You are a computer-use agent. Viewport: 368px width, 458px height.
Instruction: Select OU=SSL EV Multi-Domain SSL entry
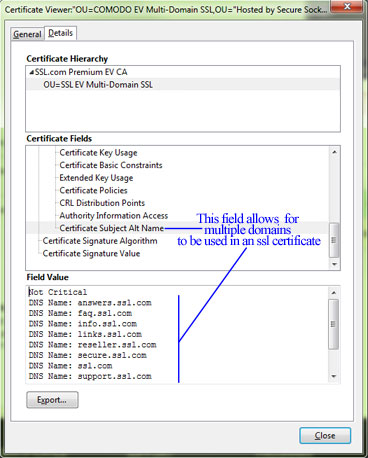click(98, 85)
